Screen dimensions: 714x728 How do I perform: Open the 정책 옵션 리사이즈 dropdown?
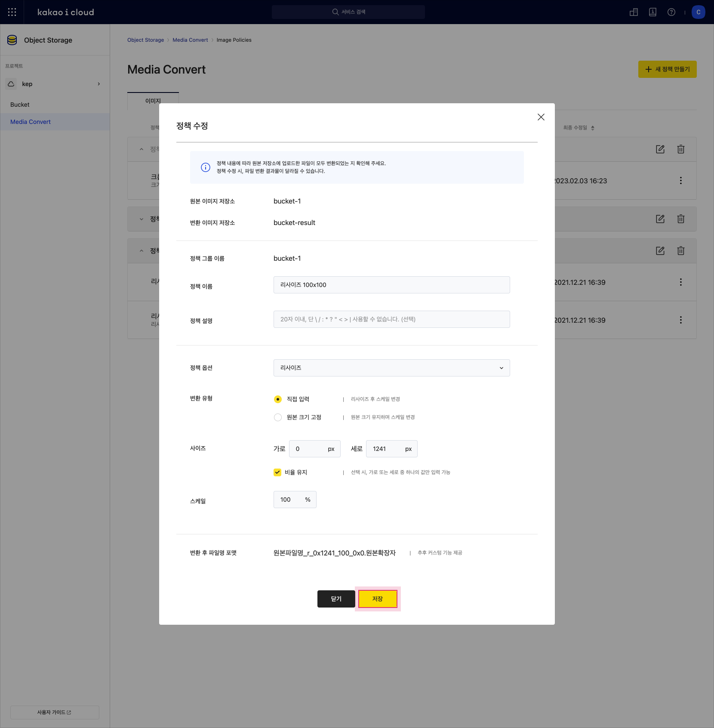392,368
